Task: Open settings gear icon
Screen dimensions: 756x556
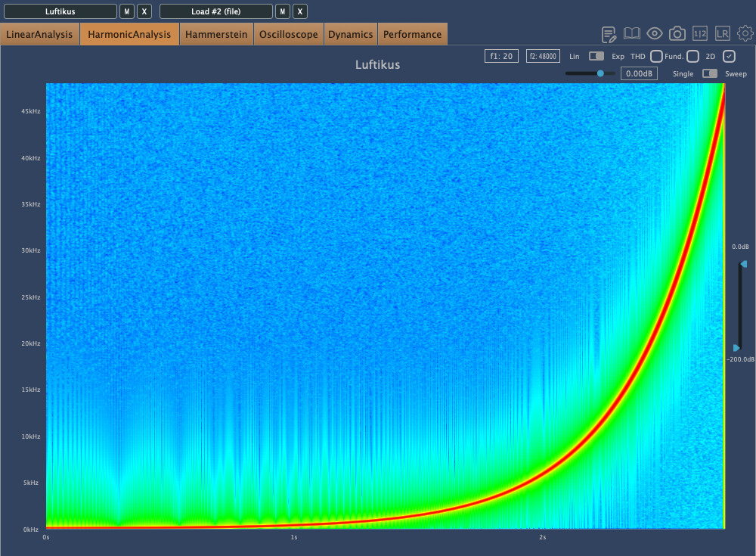Action: 745,34
